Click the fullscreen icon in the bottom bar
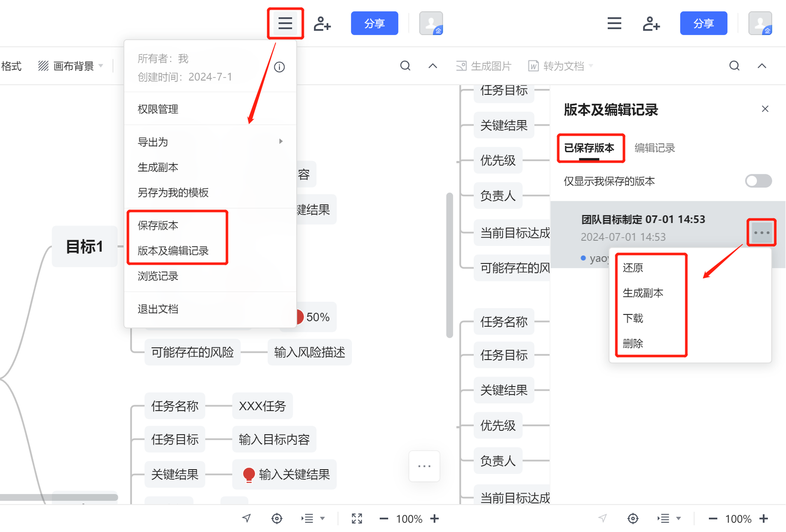This screenshot has height=532, width=786. pyautogui.click(x=357, y=518)
